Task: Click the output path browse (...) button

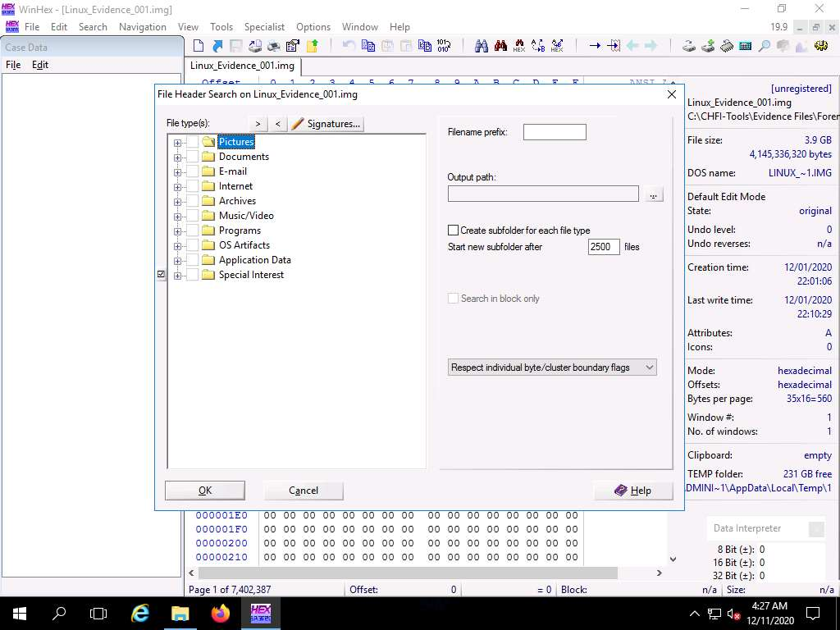Action: pos(653,194)
